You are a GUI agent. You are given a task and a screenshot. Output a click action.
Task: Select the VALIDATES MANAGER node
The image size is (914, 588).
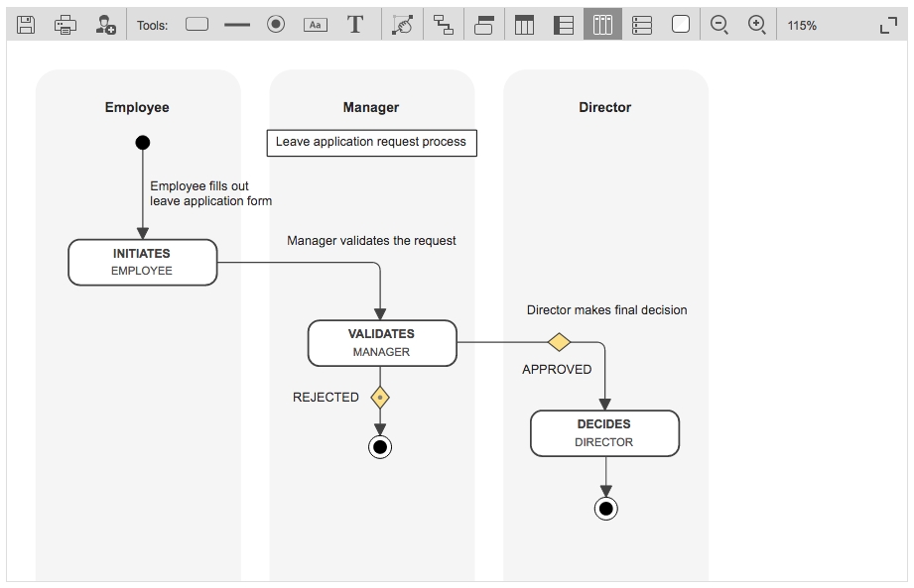pos(382,342)
